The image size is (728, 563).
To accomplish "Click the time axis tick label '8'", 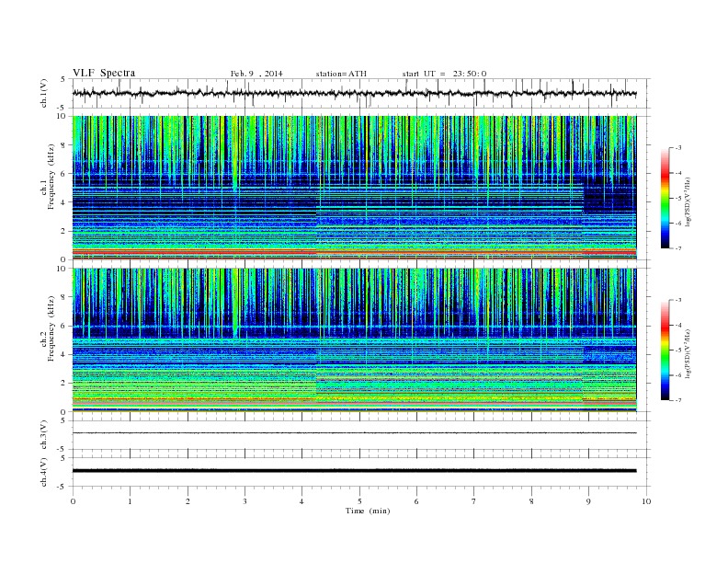I will (531, 501).
